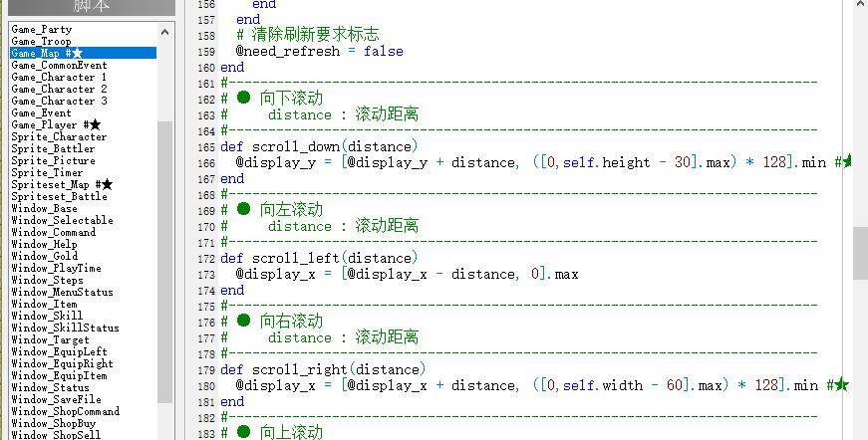868x440 pixels.
Task: Open Game_Character 1 script
Action: (x=59, y=78)
